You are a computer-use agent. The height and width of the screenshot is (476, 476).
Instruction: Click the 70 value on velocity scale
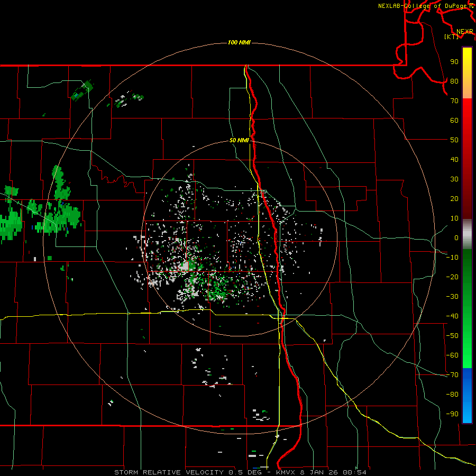click(x=454, y=101)
